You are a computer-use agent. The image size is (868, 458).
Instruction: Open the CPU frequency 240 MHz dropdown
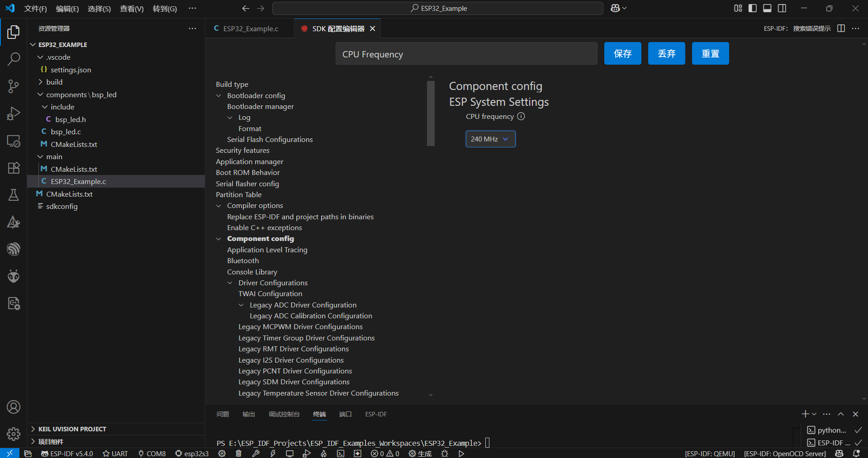click(490, 139)
